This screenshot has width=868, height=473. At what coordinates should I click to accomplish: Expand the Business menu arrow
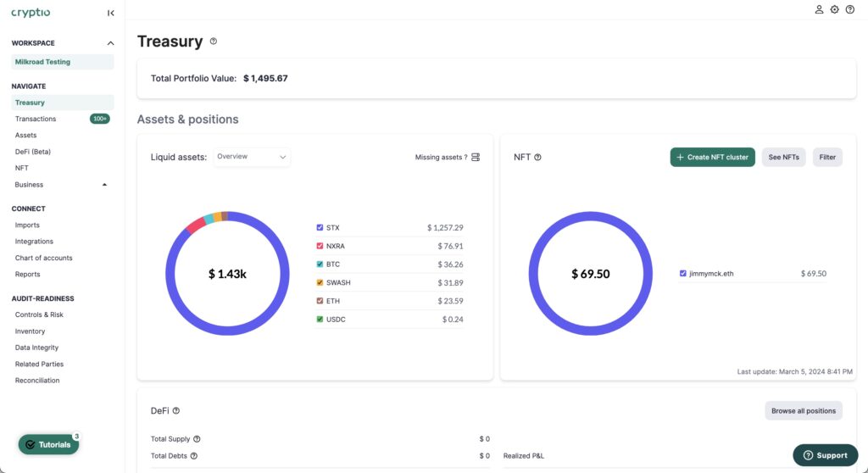[x=104, y=185]
